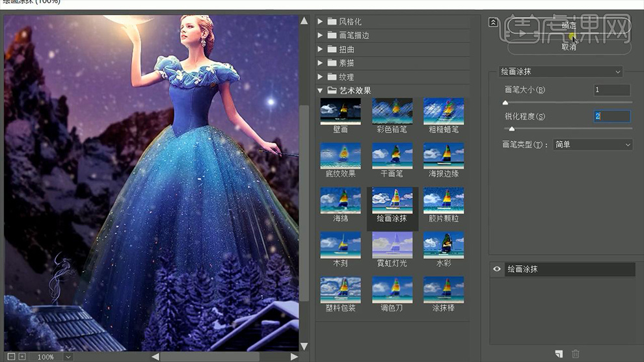This screenshot has height=362, width=644.
Task: Click the new effect layer icon
Action: pos(558,354)
